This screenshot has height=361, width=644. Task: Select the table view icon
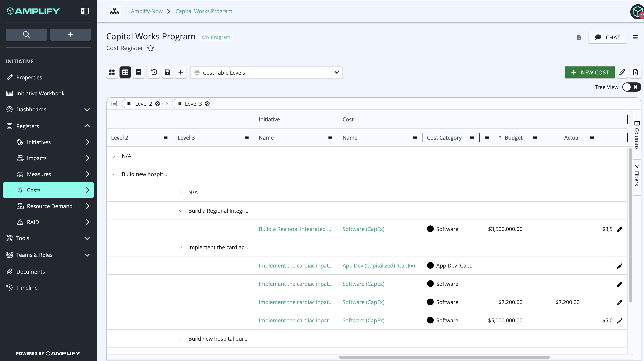125,73
